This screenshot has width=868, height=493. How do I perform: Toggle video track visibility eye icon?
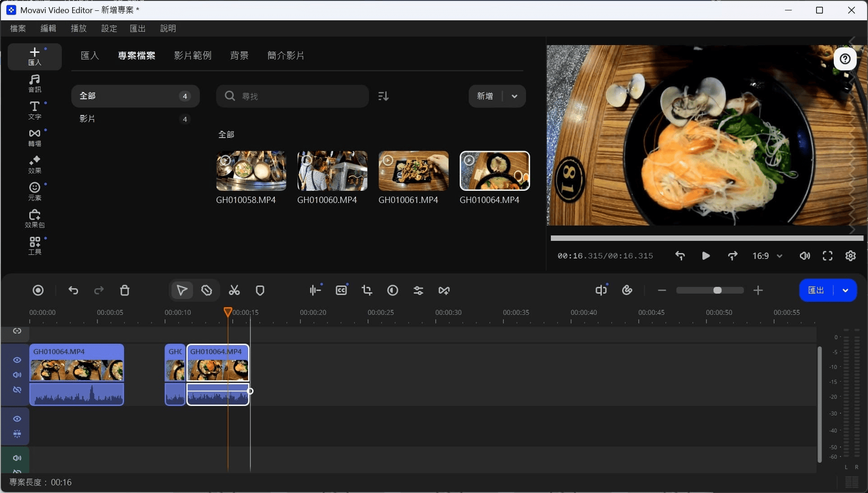pos(17,360)
